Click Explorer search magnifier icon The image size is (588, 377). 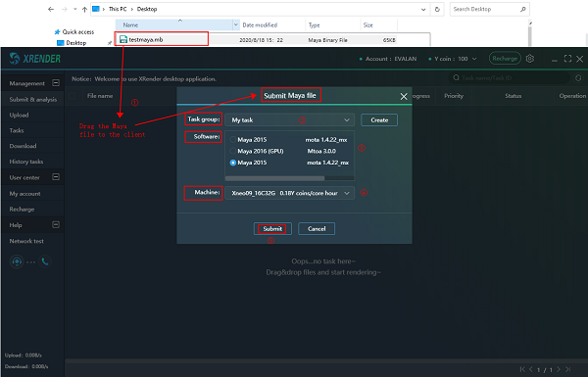pyautogui.click(x=522, y=10)
